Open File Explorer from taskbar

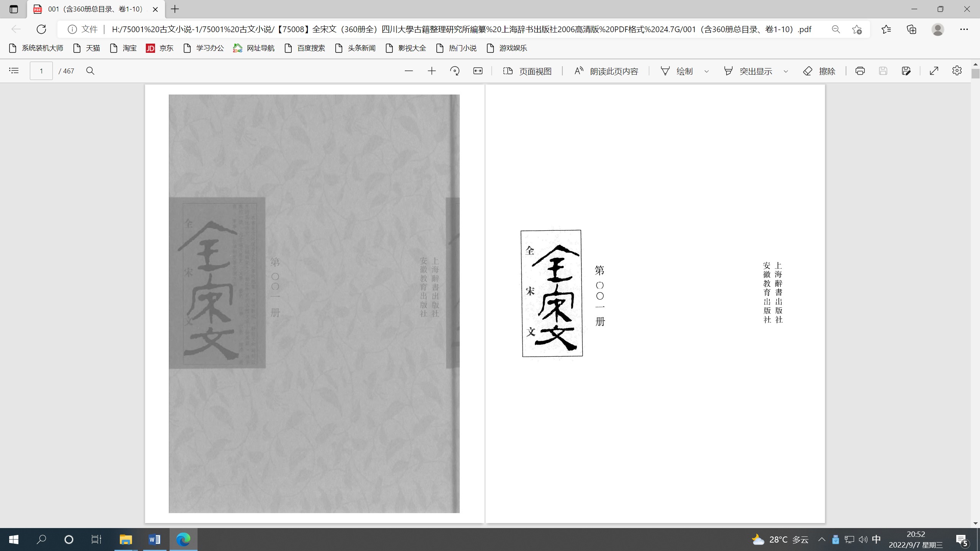click(x=126, y=540)
